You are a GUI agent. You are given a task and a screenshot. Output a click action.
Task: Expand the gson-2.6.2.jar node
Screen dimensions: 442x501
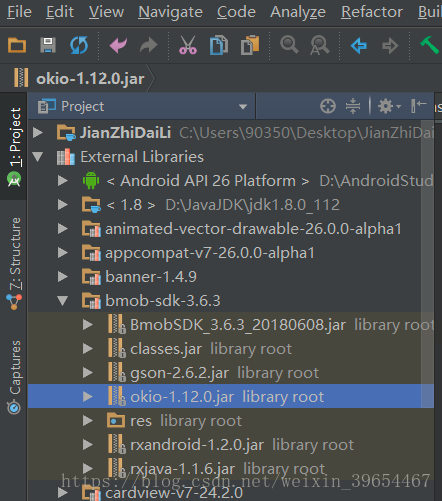(88, 372)
